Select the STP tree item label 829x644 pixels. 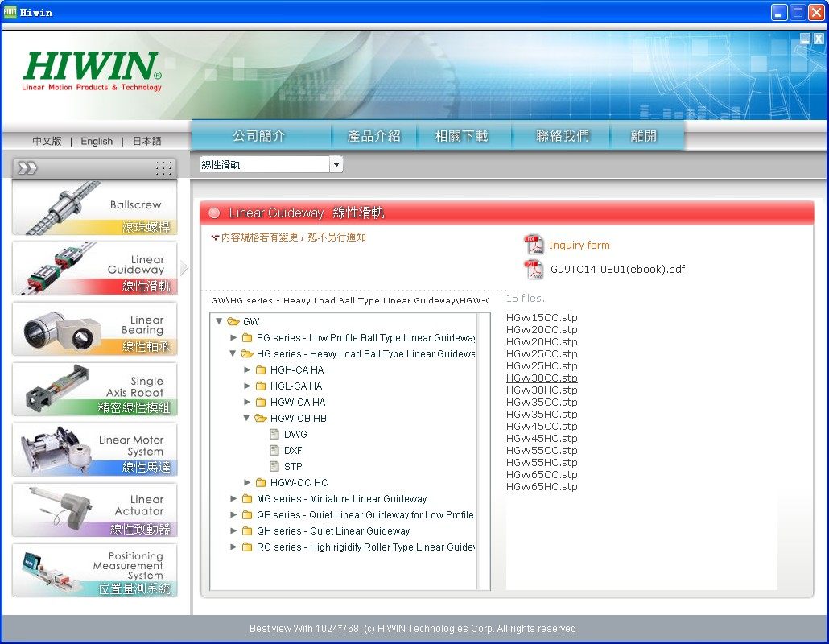(293, 466)
